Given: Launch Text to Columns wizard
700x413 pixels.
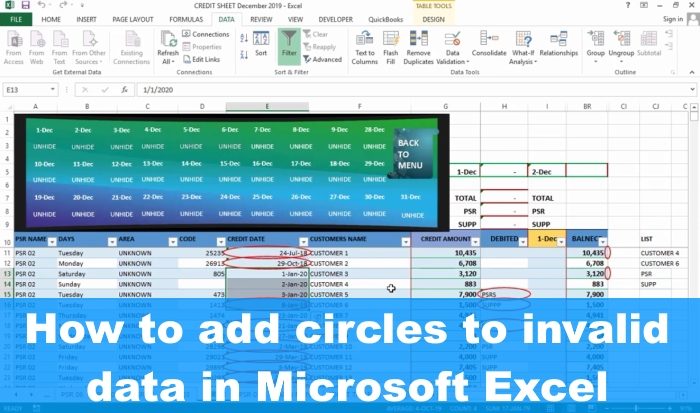Looking at the screenshot, I should pyautogui.click(x=364, y=48).
